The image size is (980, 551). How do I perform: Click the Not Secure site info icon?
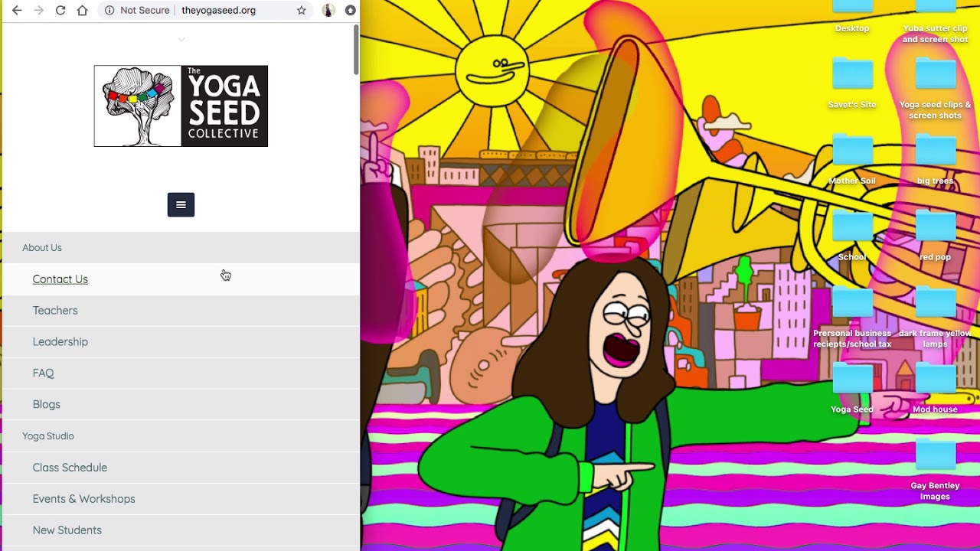[109, 11]
